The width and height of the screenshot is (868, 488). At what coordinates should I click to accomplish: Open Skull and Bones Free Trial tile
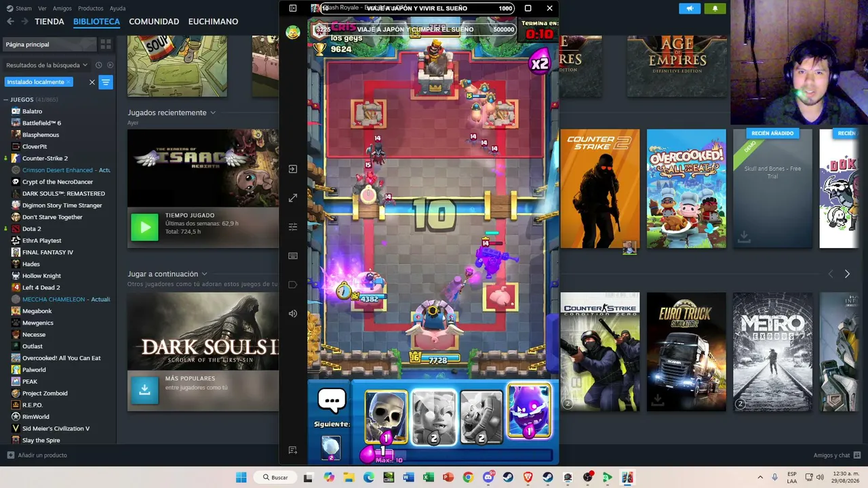[772, 188]
